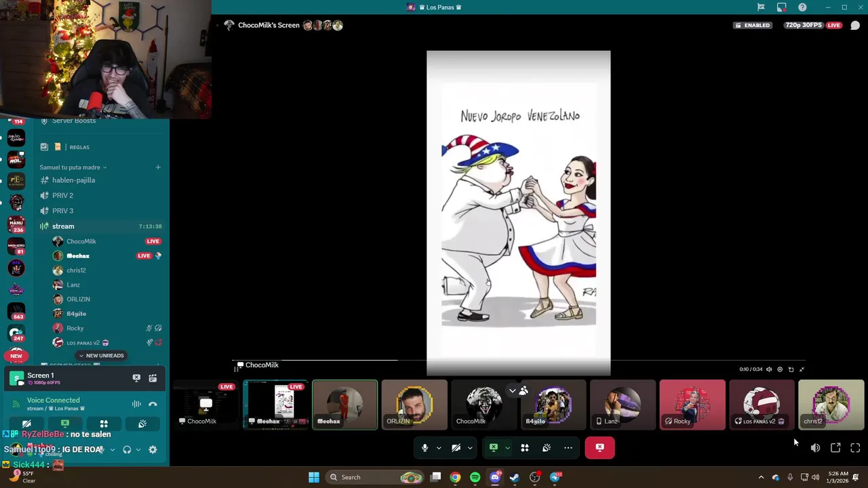Select the LOS PANAS v2 participant tile
Image resolution: width=868 pixels, height=488 pixels.
[762, 405]
